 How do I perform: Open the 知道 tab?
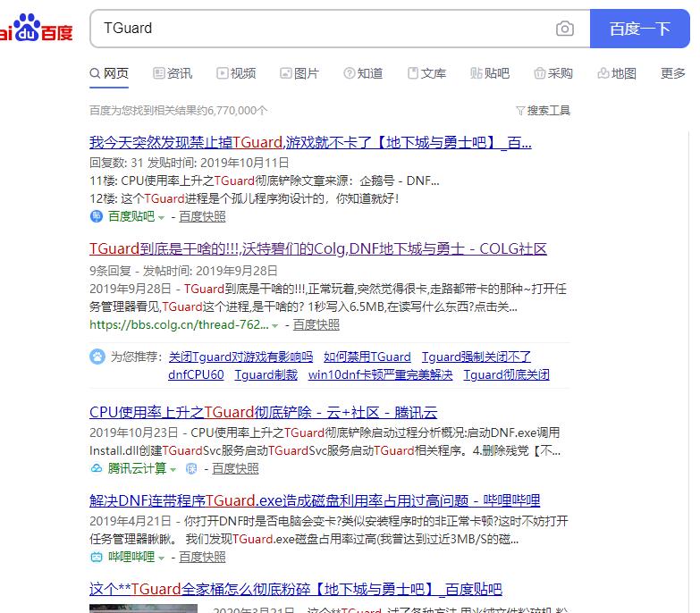tap(363, 73)
